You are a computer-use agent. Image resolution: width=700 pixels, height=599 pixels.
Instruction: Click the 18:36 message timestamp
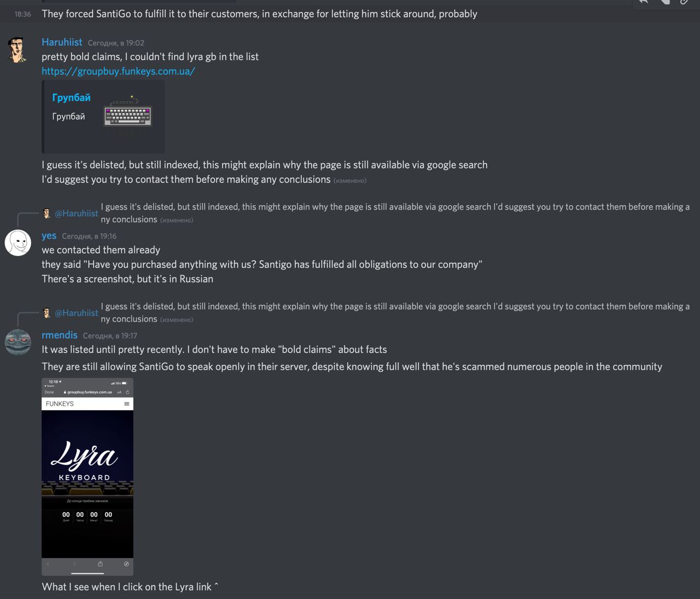point(23,14)
